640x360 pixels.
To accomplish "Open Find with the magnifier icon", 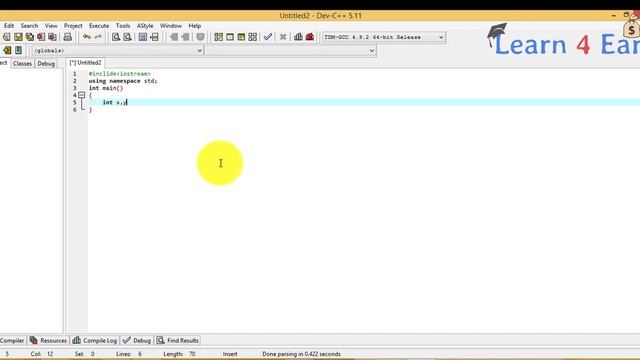I will pos(116,37).
